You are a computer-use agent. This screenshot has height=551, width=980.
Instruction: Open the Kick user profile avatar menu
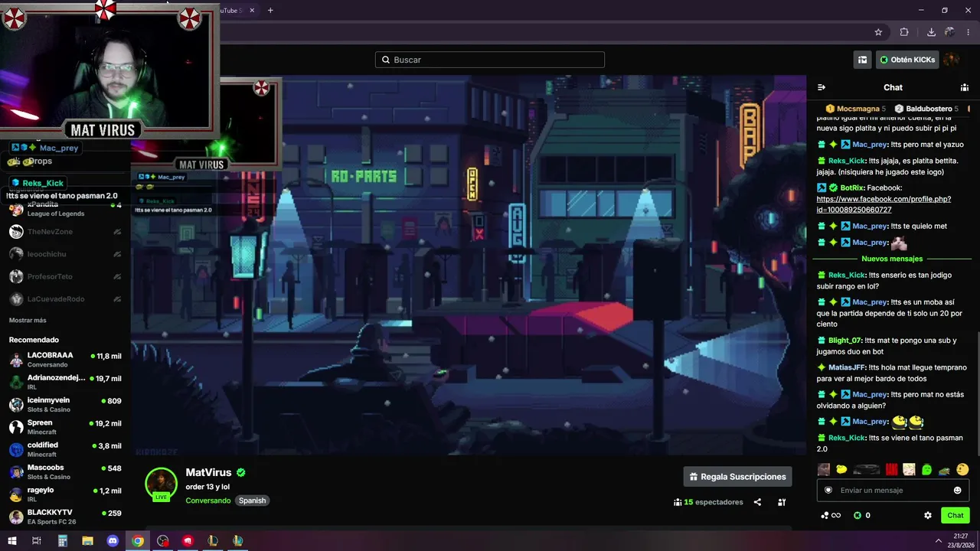(951, 60)
